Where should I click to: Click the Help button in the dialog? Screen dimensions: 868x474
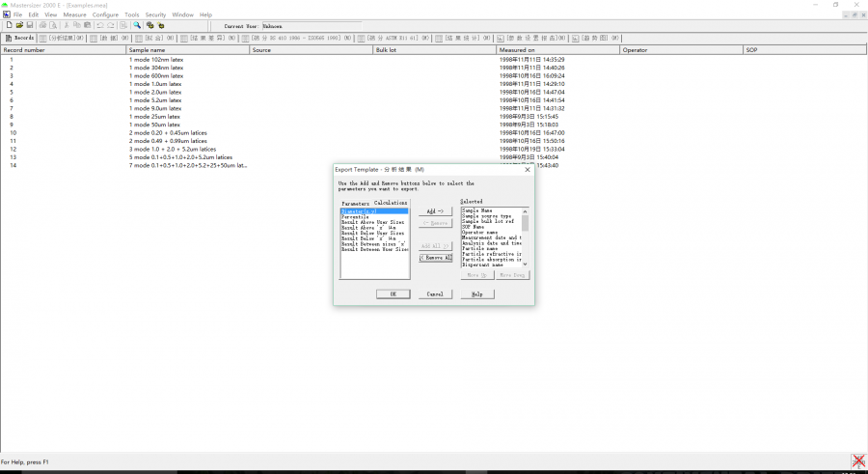point(477,294)
